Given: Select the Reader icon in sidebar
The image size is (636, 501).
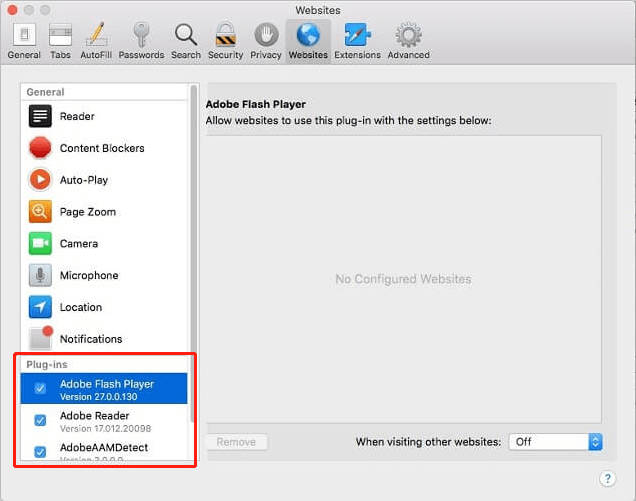Looking at the screenshot, I should 40,116.
